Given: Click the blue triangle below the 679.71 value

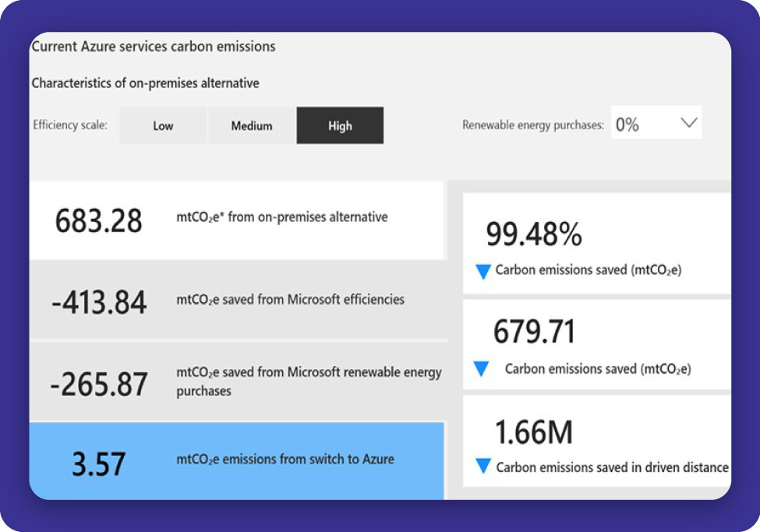Looking at the screenshot, I should (481, 369).
